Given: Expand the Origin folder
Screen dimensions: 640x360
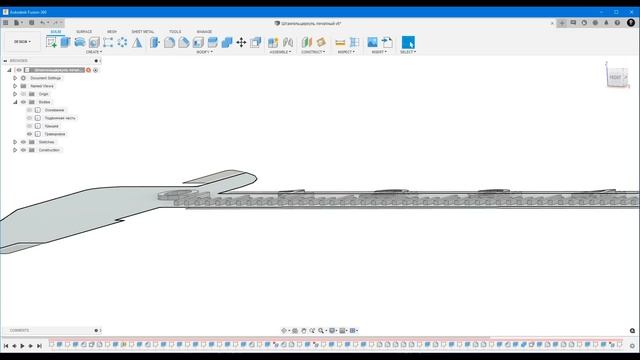Looking at the screenshot, I should [15, 94].
